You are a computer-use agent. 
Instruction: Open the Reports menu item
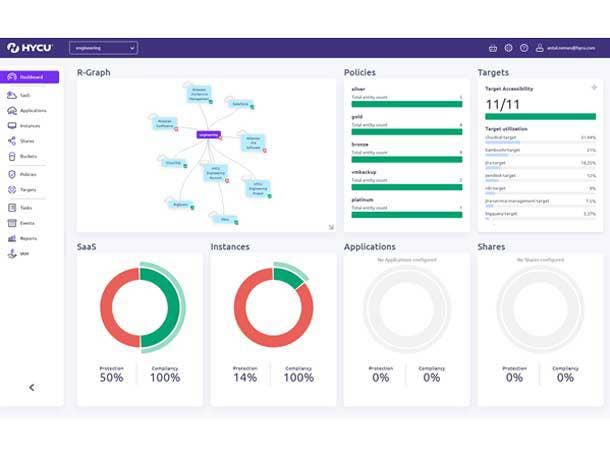click(27, 238)
